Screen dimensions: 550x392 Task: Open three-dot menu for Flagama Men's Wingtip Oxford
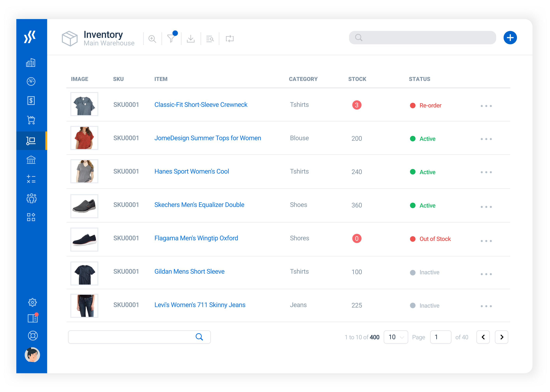point(486,241)
